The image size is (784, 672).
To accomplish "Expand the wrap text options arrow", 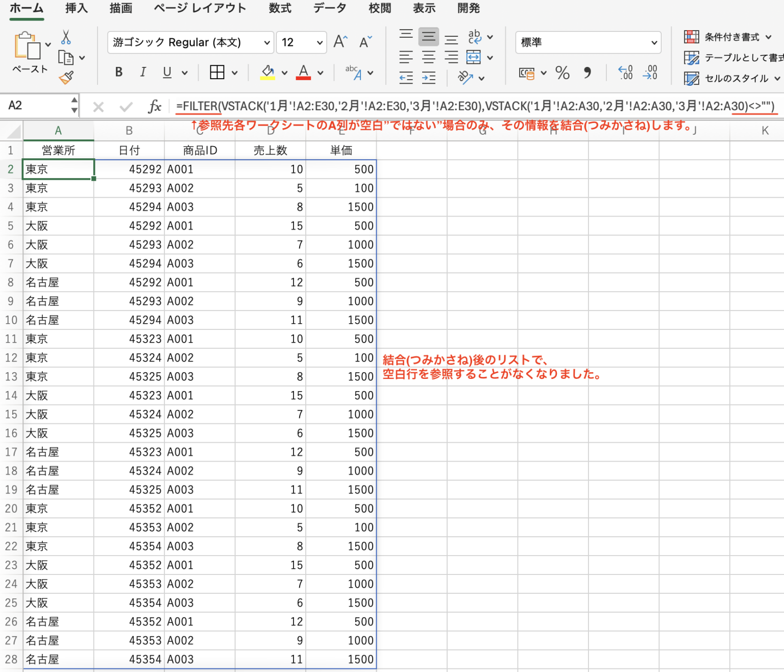I will 490,37.
